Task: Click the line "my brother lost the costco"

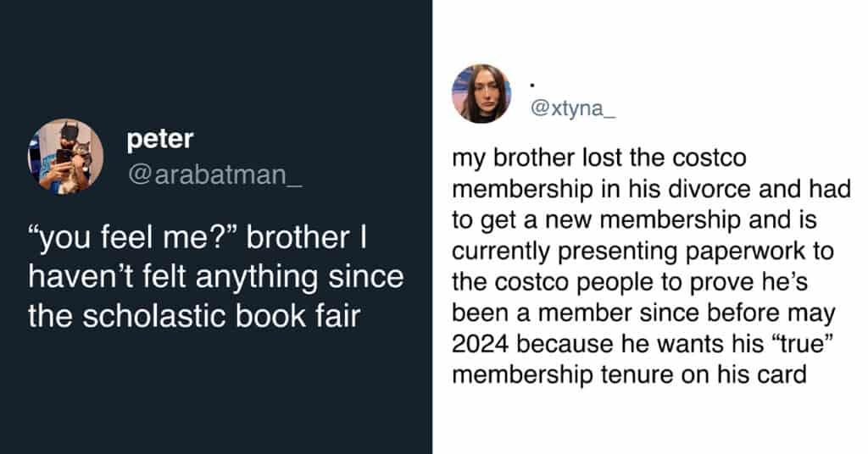Action: (599, 158)
